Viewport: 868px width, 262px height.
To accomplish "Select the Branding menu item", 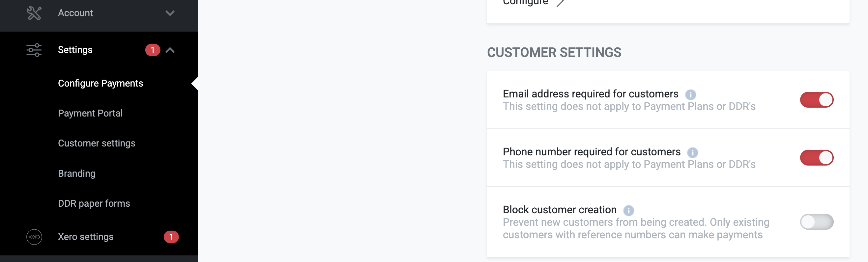I will pos(76,173).
